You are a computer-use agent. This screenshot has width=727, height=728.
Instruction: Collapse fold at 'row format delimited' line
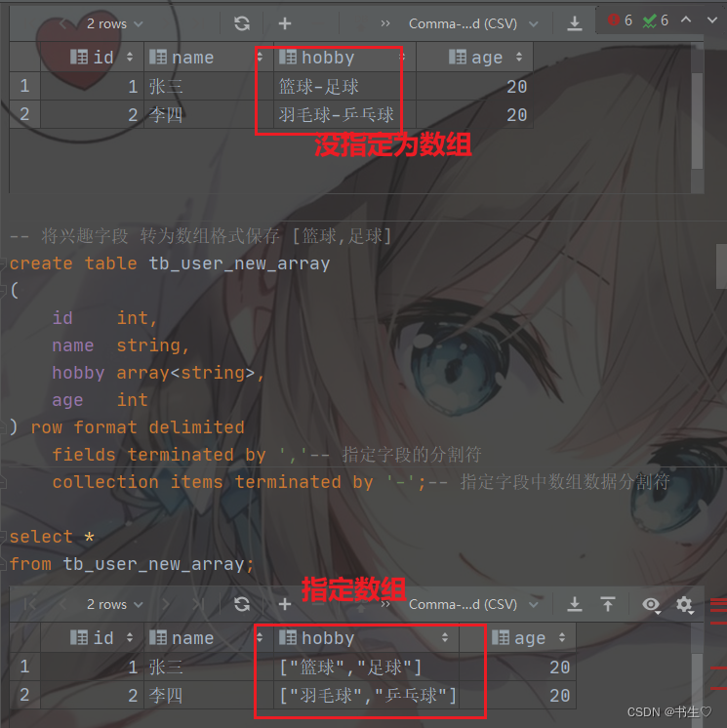point(3,427)
